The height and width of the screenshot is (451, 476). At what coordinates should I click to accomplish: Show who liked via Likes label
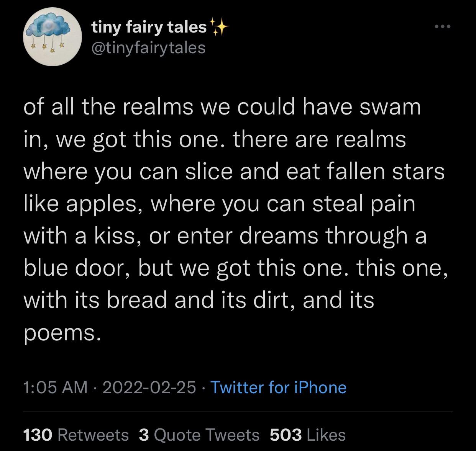[x=327, y=435]
